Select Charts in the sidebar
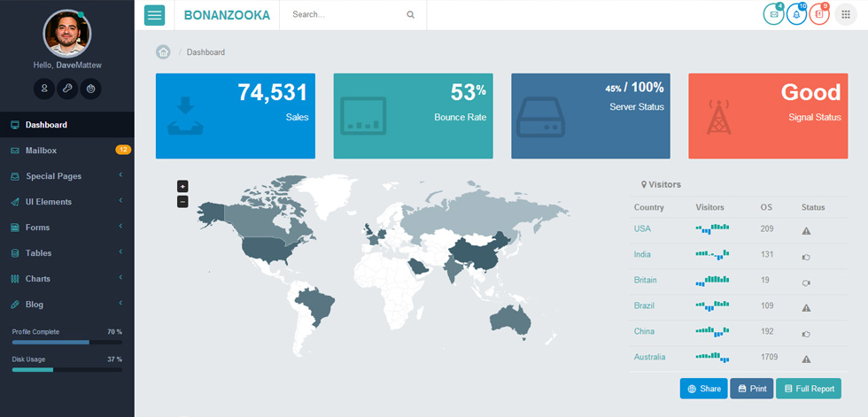This screenshot has width=868, height=417. pyautogui.click(x=67, y=279)
